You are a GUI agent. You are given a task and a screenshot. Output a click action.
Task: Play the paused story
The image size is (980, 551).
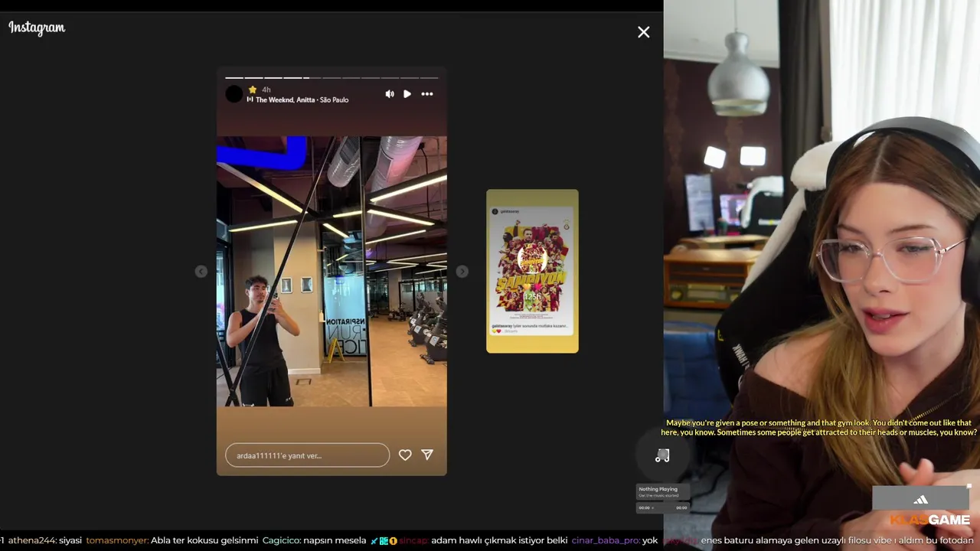click(407, 94)
